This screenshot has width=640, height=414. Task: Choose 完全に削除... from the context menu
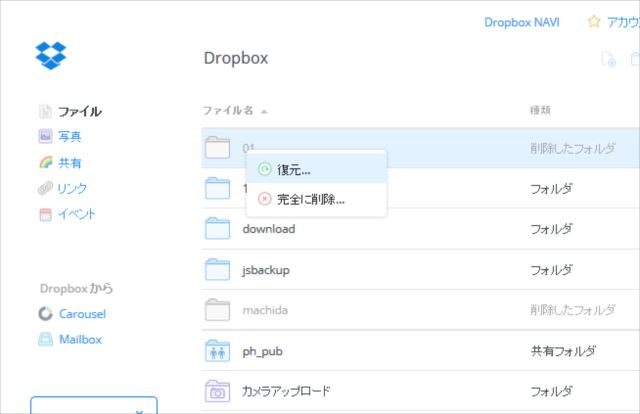click(316, 199)
